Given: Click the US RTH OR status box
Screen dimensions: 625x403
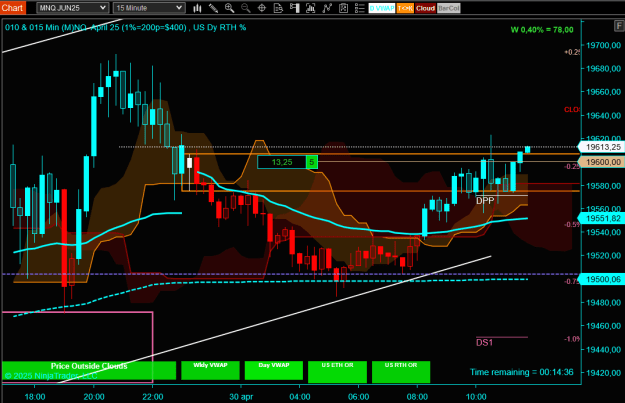Looking at the screenshot, I should click(401, 370).
